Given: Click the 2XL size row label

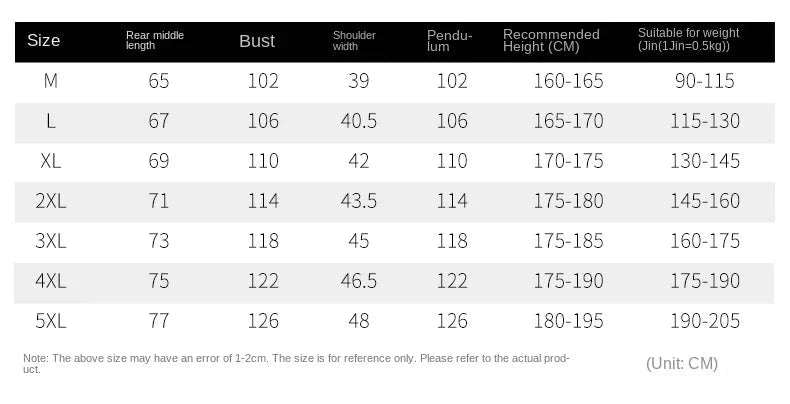Looking at the screenshot, I should [x=50, y=201].
